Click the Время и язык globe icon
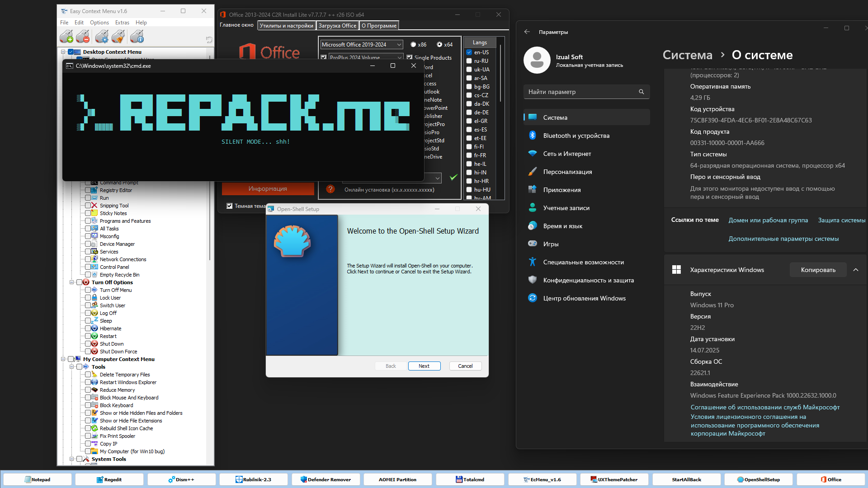 coord(533,226)
